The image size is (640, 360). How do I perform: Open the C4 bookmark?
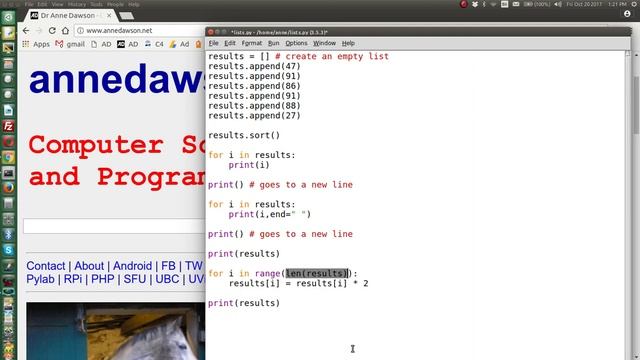tap(154, 44)
